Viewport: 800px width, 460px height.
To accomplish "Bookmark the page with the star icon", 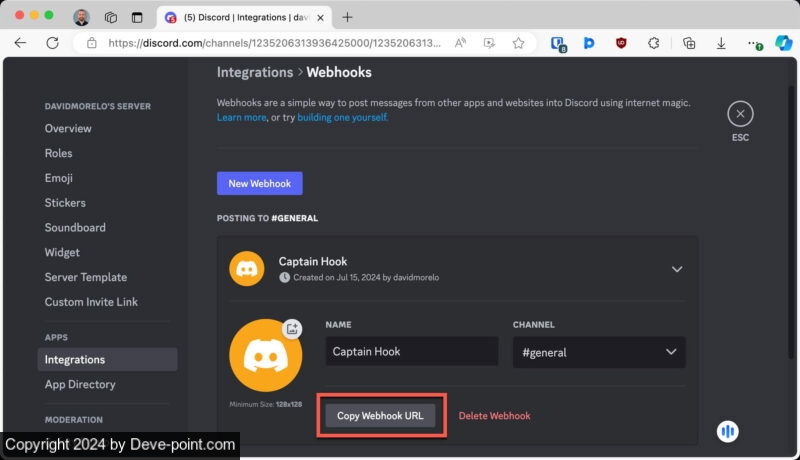I will (518, 43).
